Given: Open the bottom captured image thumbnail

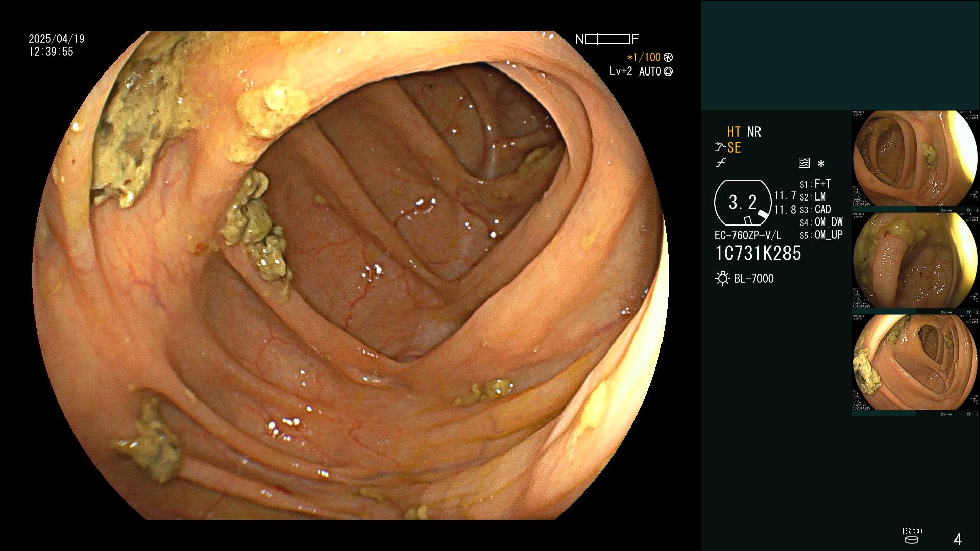Looking at the screenshot, I should coord(915,362).
